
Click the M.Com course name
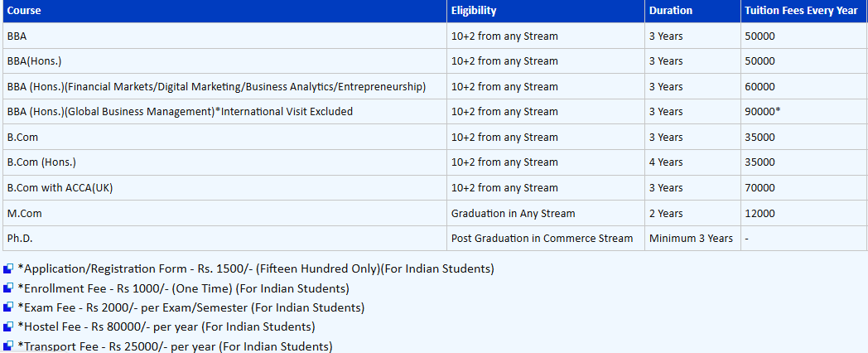(24, 213)
